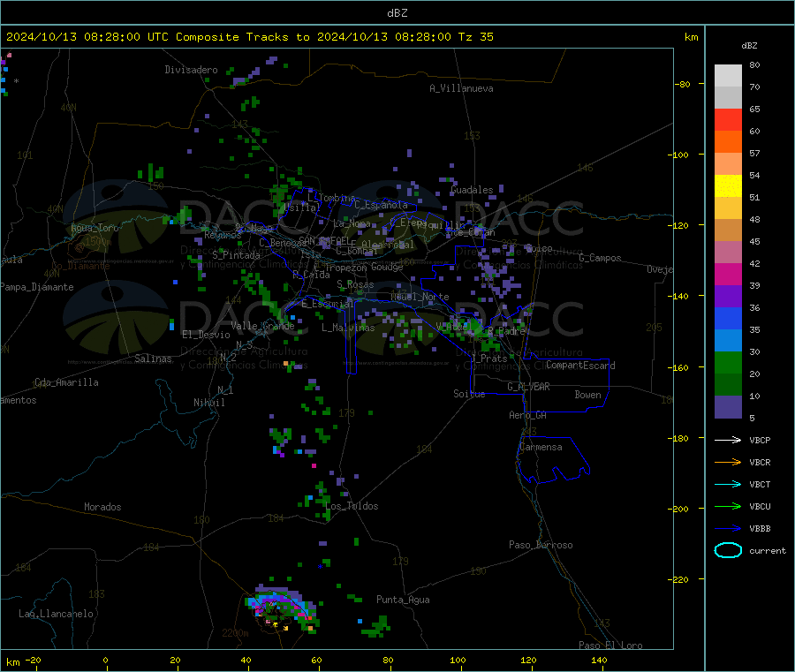Click the 42 dBZ magenta color swatch
The image size is (795, 672).
pos(728,274)
